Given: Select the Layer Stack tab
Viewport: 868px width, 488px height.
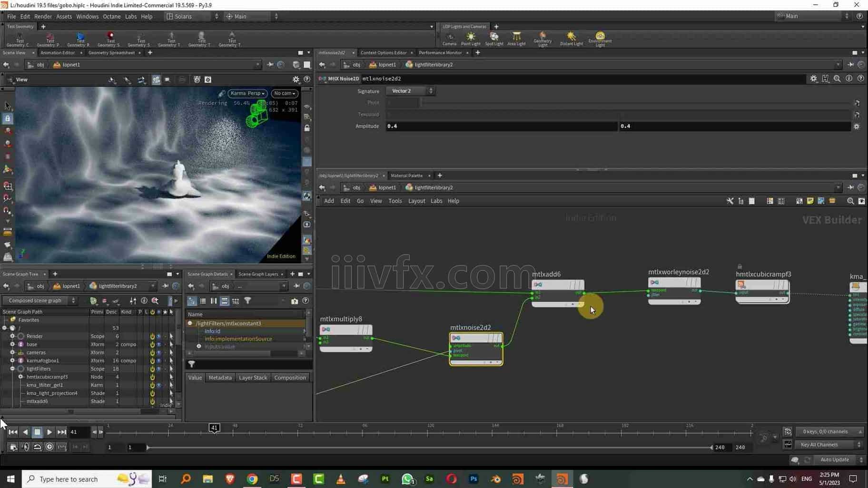Looking at the screenshot, I should (253, 378).
